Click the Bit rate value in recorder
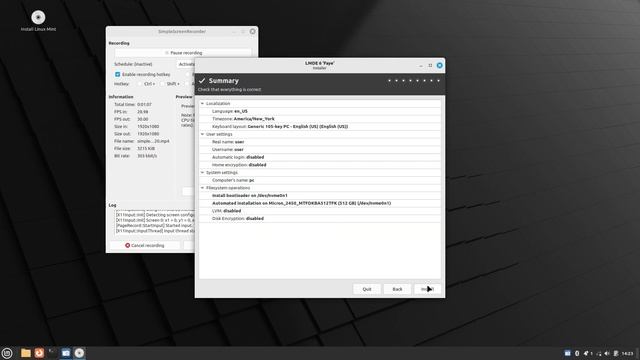 [x=147, y=156]
